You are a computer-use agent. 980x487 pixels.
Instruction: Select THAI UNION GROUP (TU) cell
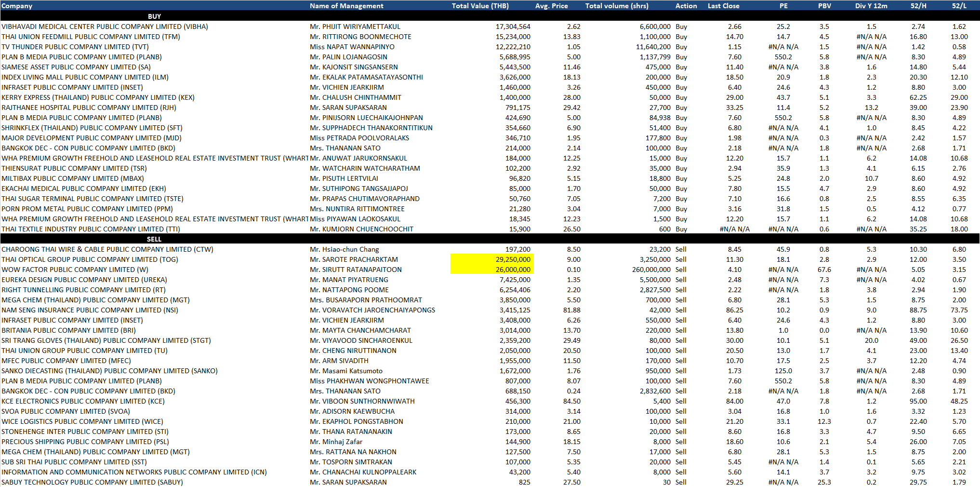point(84,351)
